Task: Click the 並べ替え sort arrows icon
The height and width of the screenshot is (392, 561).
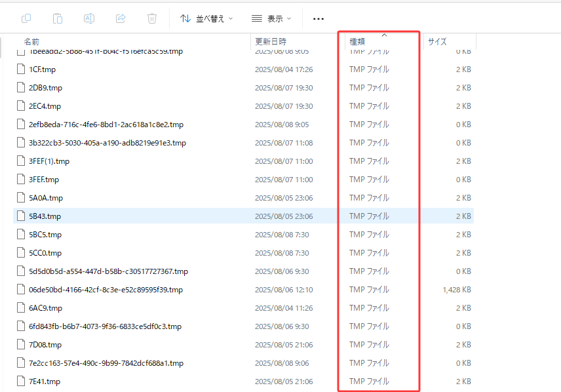Action: tap(185, 18)
